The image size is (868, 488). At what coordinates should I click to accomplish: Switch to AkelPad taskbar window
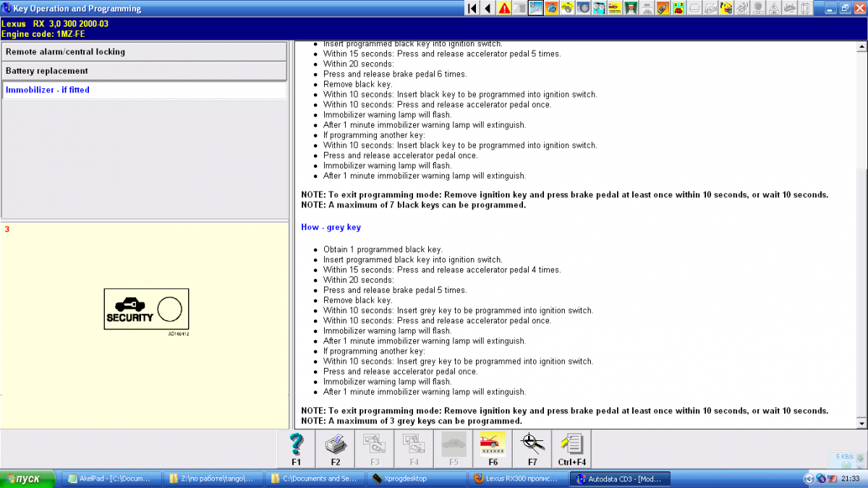110,479
